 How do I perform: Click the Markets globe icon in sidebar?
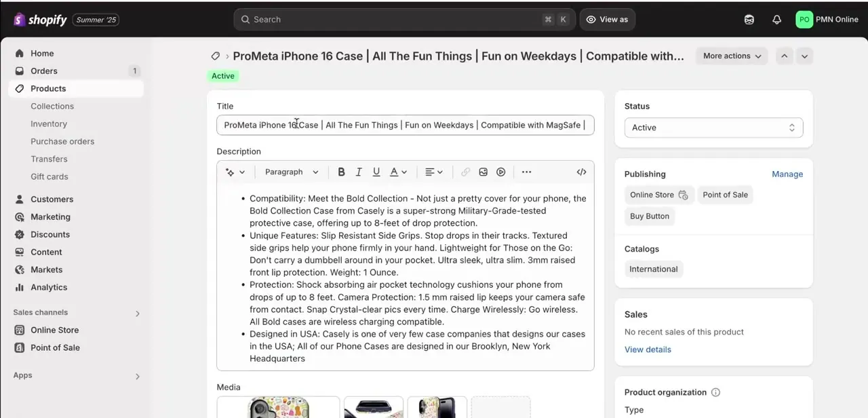19,270
